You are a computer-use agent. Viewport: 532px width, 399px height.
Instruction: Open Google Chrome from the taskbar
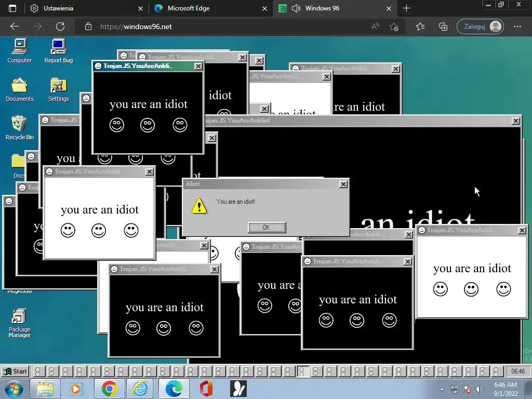109,389
